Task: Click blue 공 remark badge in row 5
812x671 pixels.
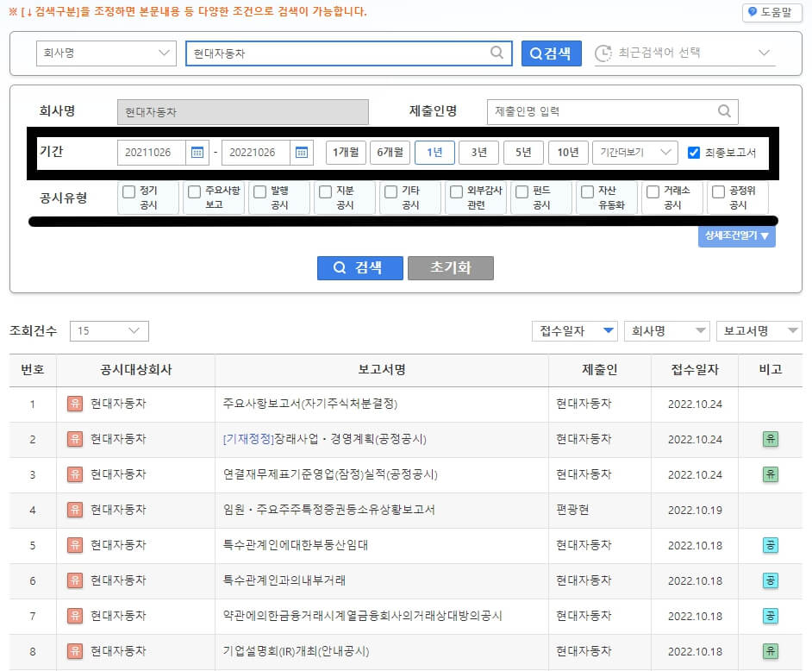Action: coord(770,545)
